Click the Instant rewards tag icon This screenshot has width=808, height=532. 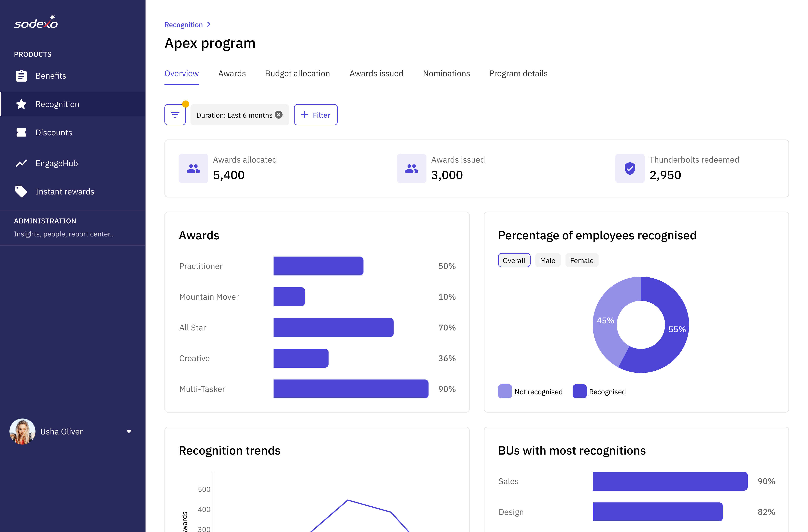point(21,191)
